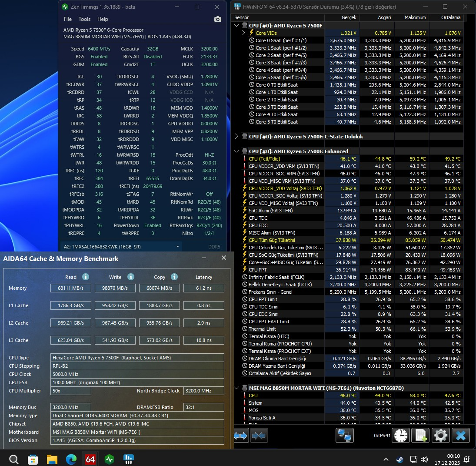Switch to ZenTimings via its taskbar icon
Viewport: 476px width, 466px height.
click(109, 459)
